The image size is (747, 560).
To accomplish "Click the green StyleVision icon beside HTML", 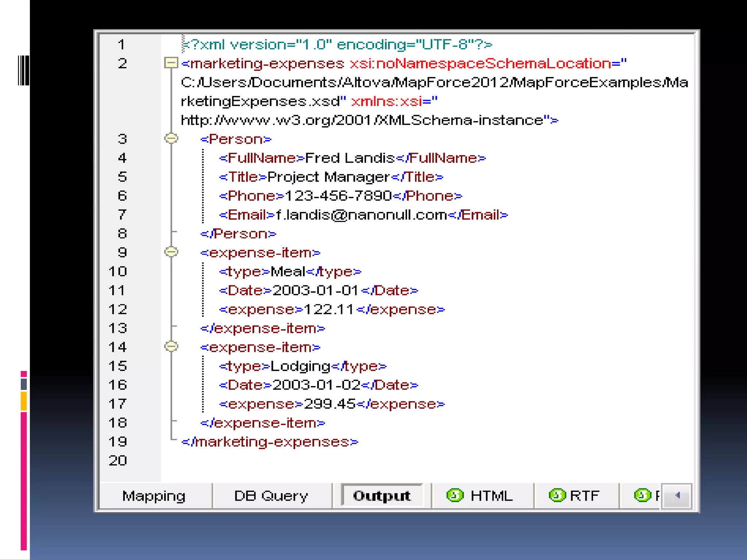I will point(455,495).
